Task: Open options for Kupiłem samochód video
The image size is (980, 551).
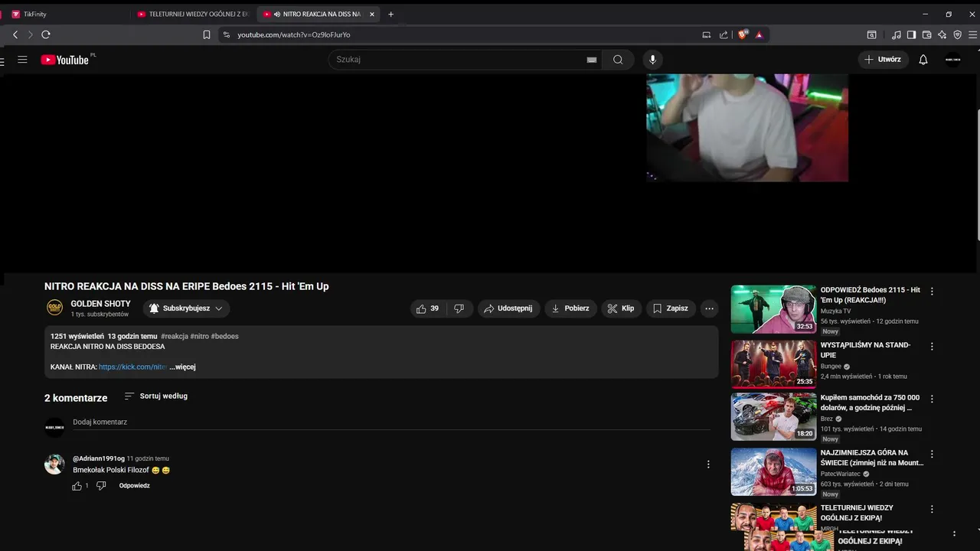Action: [x=932, y=399]
